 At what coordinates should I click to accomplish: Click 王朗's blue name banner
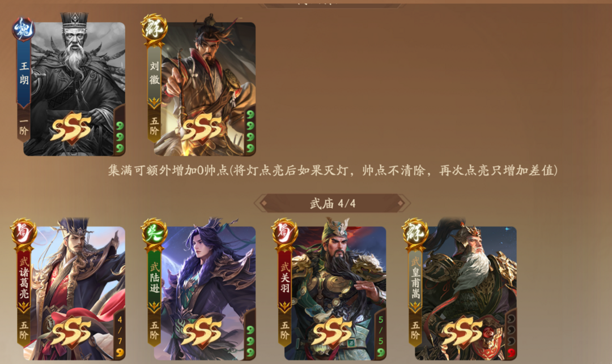click(24, 74)
